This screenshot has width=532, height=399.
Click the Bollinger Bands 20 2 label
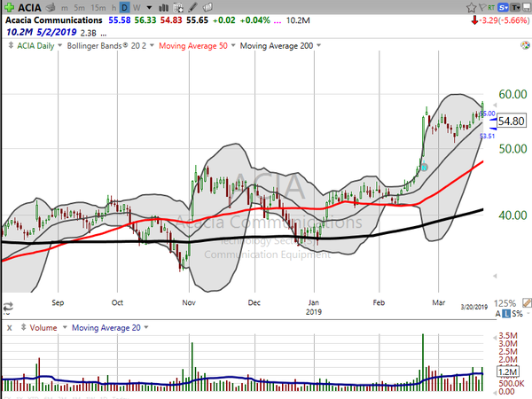pyautogui.click(x=106, y=46)
